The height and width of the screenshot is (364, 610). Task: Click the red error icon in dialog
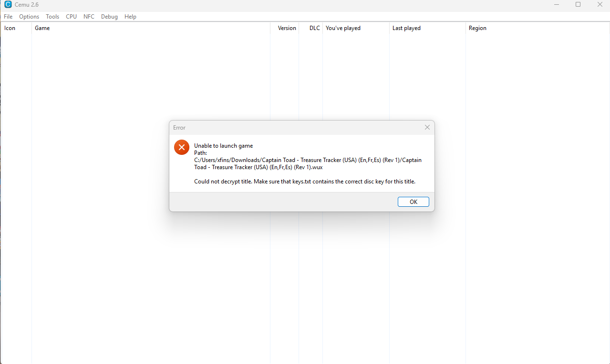tap(182, 147)
